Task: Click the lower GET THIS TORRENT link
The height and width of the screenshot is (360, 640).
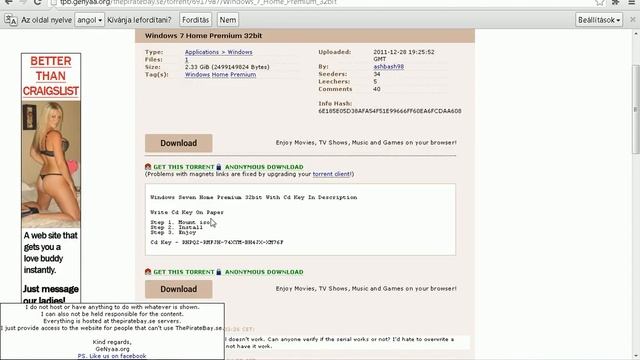Action: point(184,272)
